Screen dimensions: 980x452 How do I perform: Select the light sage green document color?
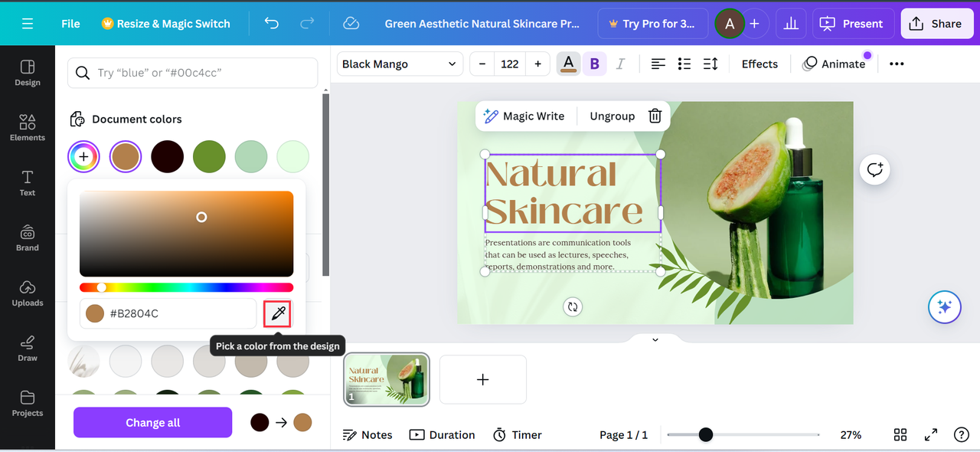(250, 157)
